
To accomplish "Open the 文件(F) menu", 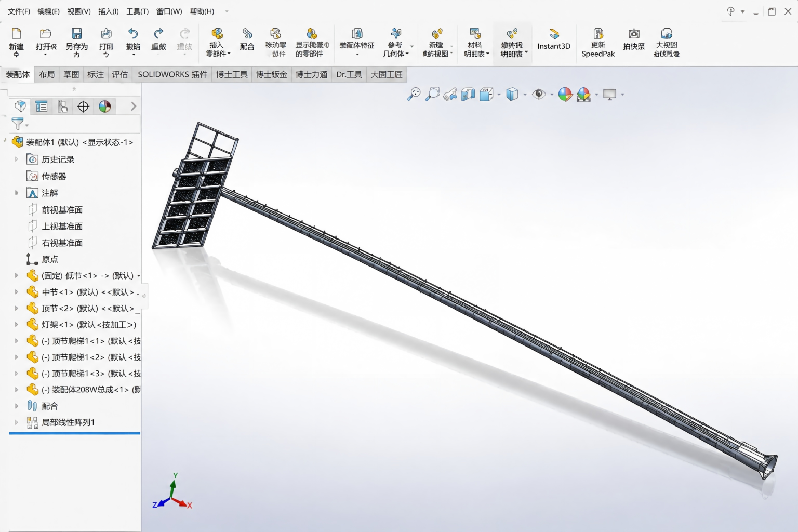I will click(19, 11).
